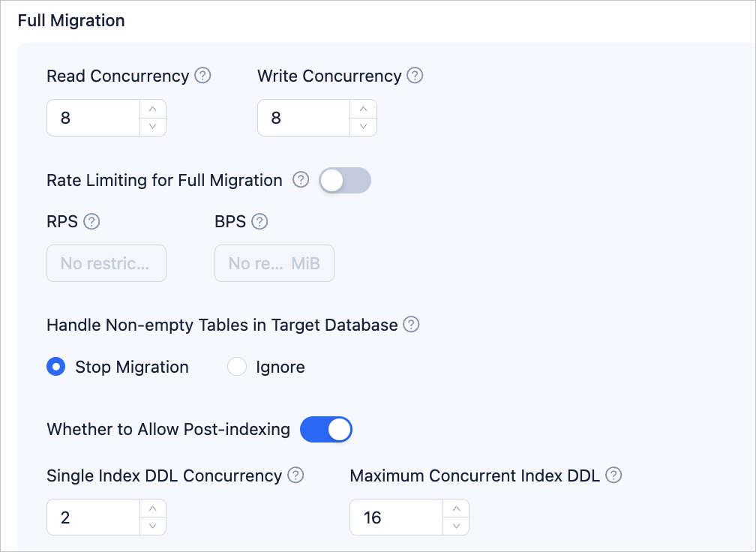The width and height of the screenshot is (756, 552).
Task: Click Single Index DDL Concurrency help icon
Action: pos(295,475)
